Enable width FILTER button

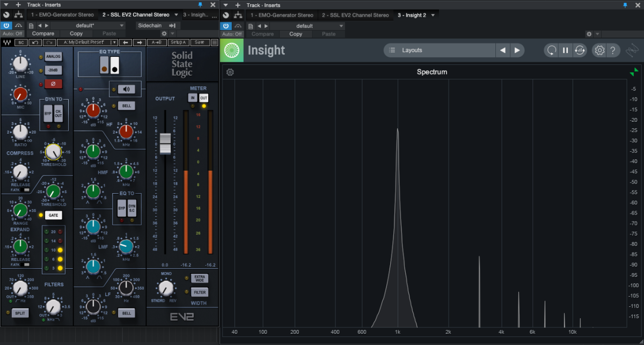(x=200, y=292)
